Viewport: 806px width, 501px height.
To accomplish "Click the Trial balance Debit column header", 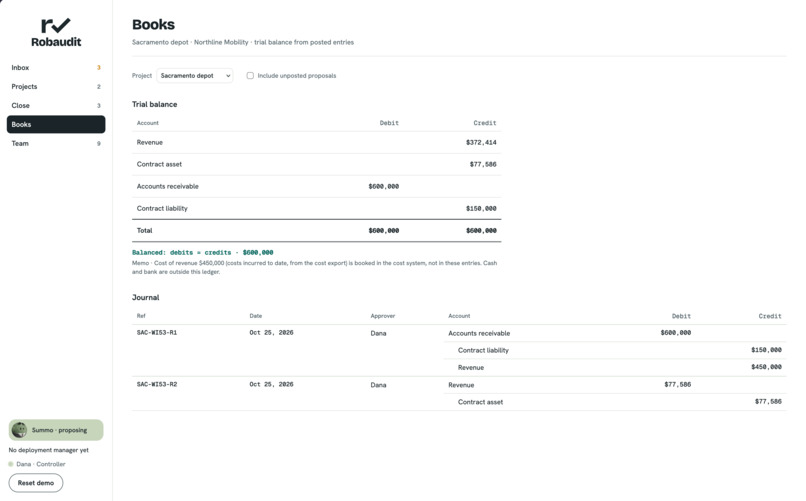I will coord(389,123).
